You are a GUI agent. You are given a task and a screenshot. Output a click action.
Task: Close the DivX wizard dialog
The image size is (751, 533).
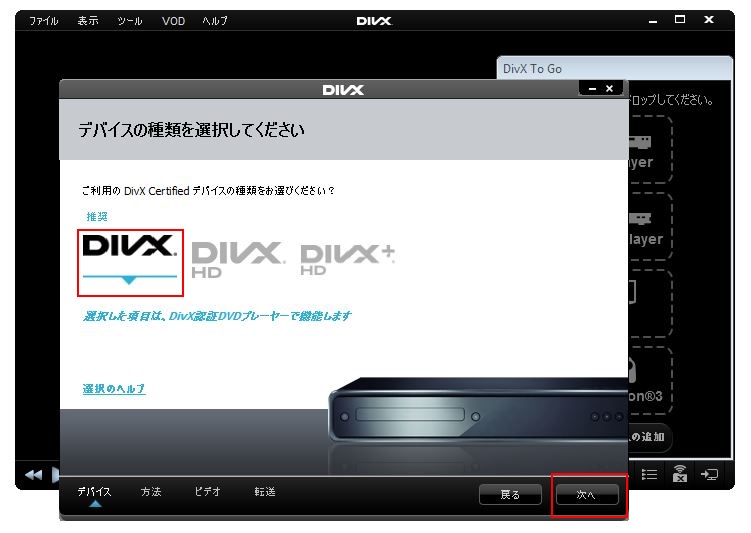pyautogui.click(x=609, y=89)
